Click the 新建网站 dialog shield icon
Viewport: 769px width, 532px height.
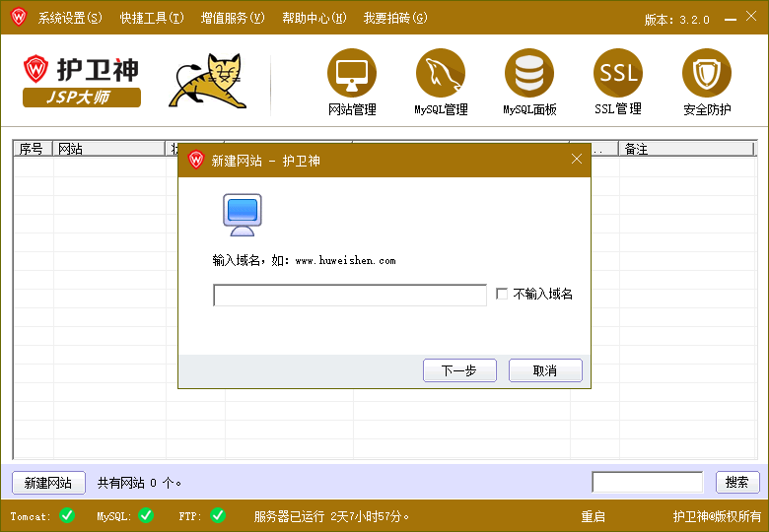195,160
